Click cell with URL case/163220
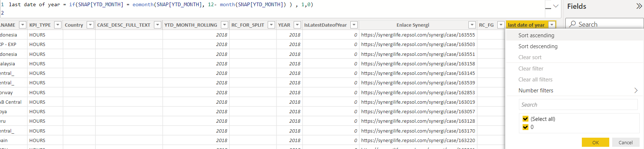 coord(418,140)
